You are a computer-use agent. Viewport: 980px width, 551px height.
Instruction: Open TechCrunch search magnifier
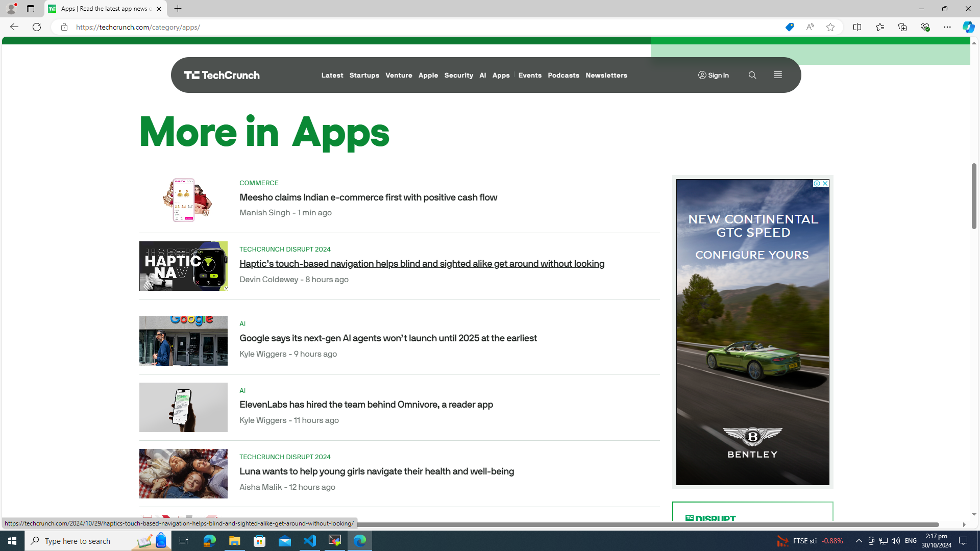click(x=752, y=75)
